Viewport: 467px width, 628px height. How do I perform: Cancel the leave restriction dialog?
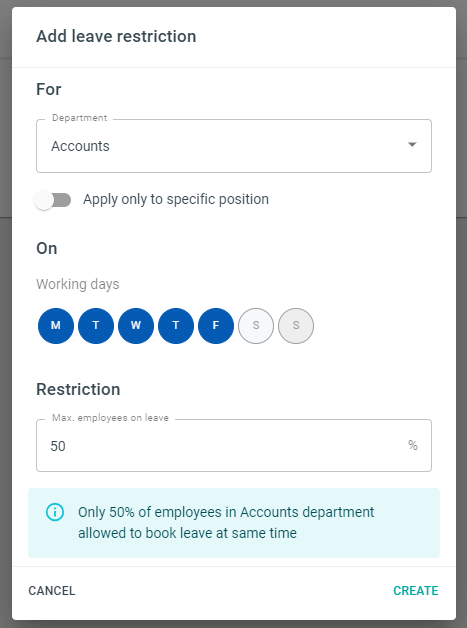tap(52, 591)
